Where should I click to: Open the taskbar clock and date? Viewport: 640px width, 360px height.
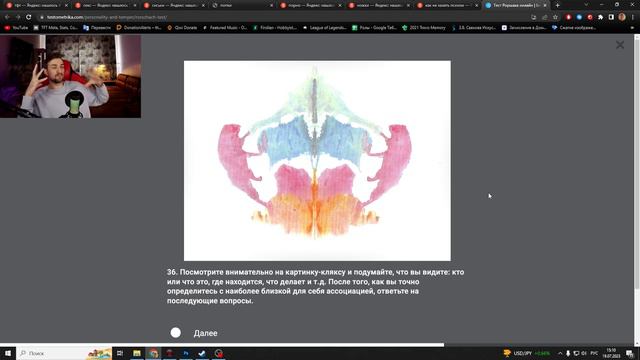point(611,353)
